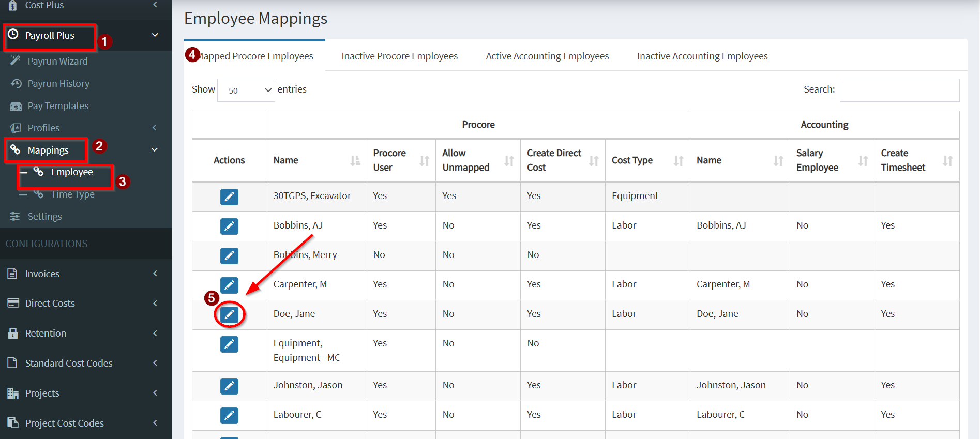The image size is (980, 439).
Task: Switch to Inactive Procore Employees tab
Action: click(x=399, y=56)
